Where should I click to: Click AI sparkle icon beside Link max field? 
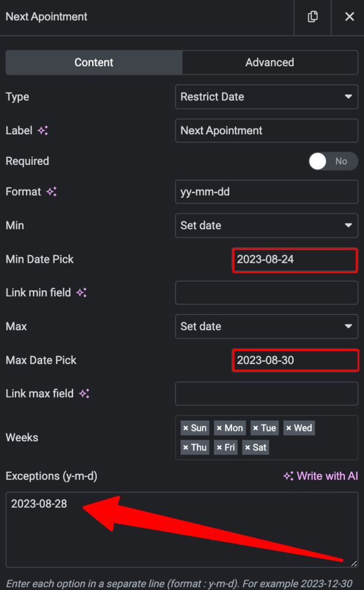(x=84, y=394)
